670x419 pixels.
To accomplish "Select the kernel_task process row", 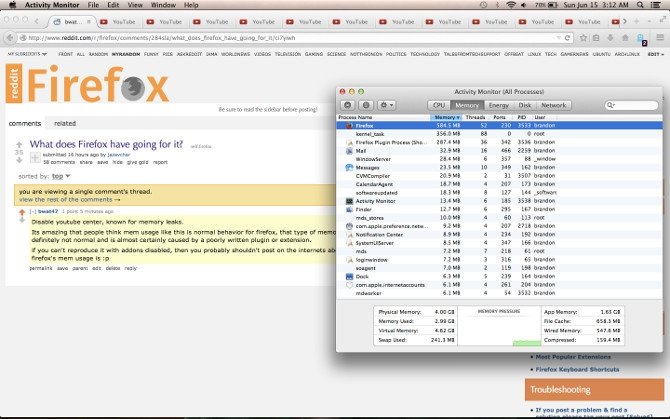I will [500, 134].
